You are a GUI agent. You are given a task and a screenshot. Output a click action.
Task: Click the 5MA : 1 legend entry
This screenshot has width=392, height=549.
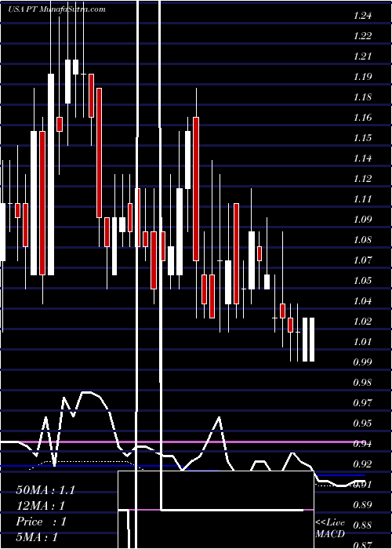(37, 537)
